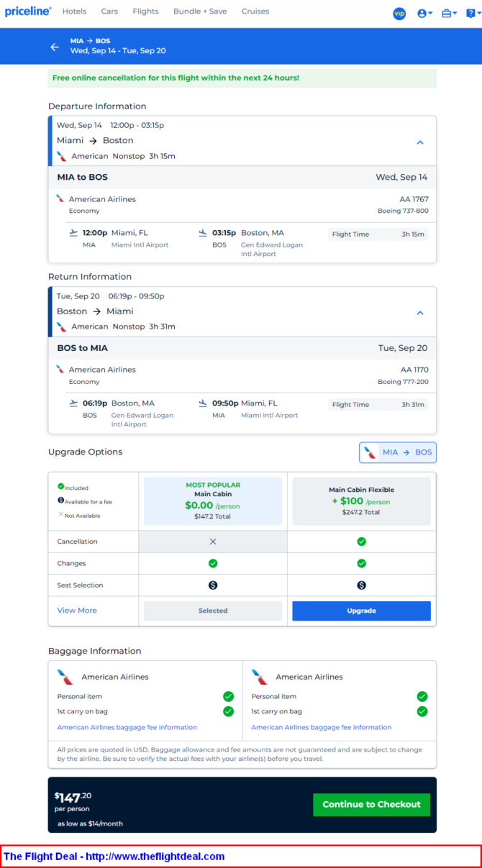Select the Main Cabin fare card
Screen dimensions: 482x868
tap(213, 501)
